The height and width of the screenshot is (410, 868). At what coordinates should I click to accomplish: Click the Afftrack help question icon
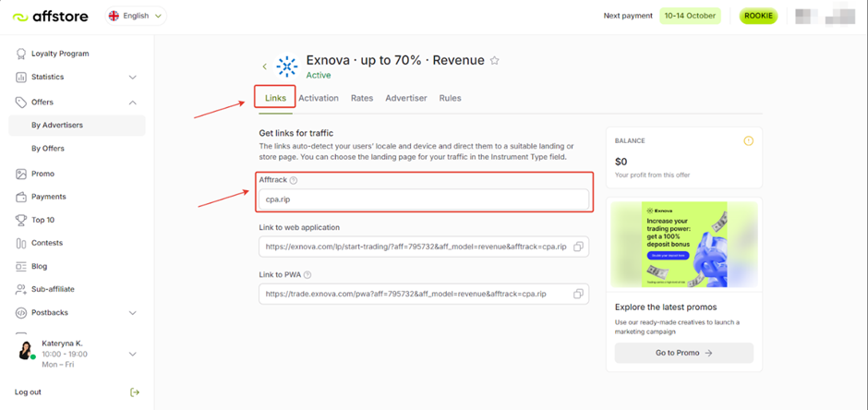(x=294, y=181)
